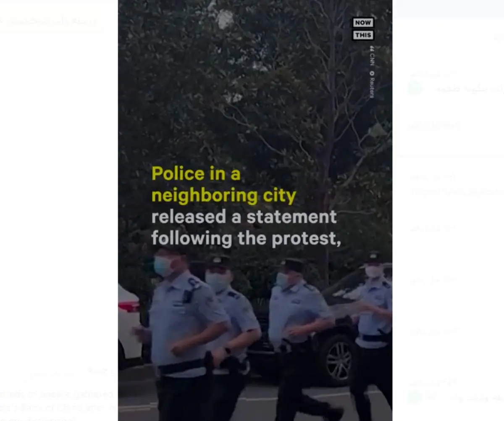Click the Reuters source credit label
The width and height of the screenshot is (504, 421).
[x=372, y=84]
